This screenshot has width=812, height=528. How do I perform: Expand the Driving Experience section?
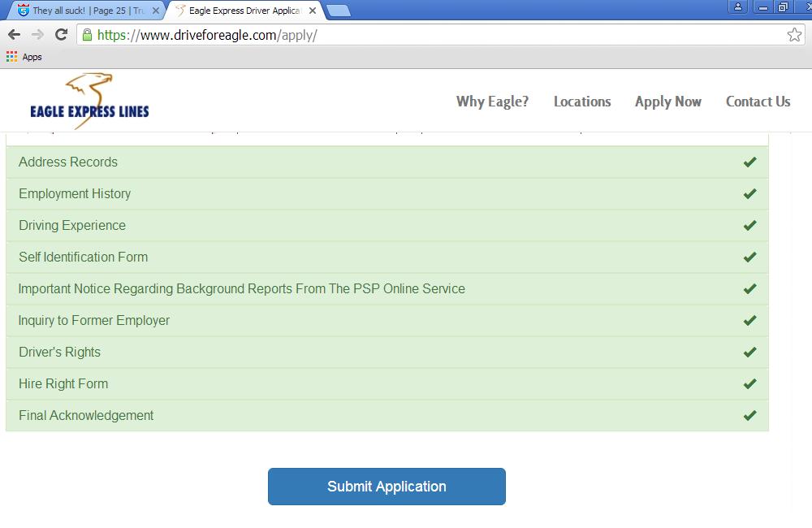72,226
